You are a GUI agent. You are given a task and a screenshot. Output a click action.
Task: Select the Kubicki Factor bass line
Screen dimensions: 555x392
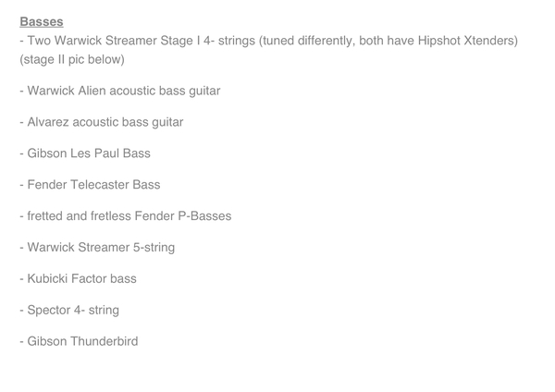tap(79, 278)
